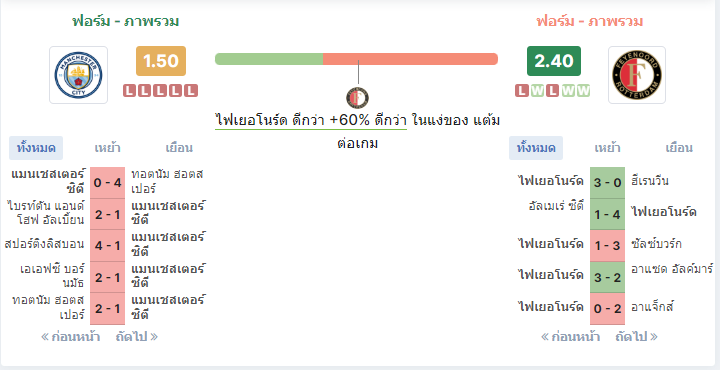The height and width of the screenshot is (370, 720).
Task: Click the green segment of comparison bar
Action: click(x=269, y=59)
